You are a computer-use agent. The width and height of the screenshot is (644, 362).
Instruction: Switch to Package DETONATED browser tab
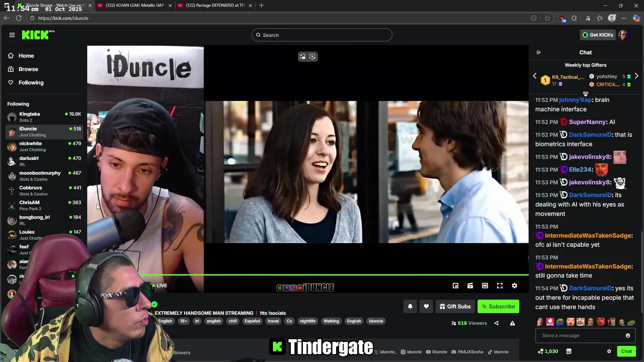point(215,6)
